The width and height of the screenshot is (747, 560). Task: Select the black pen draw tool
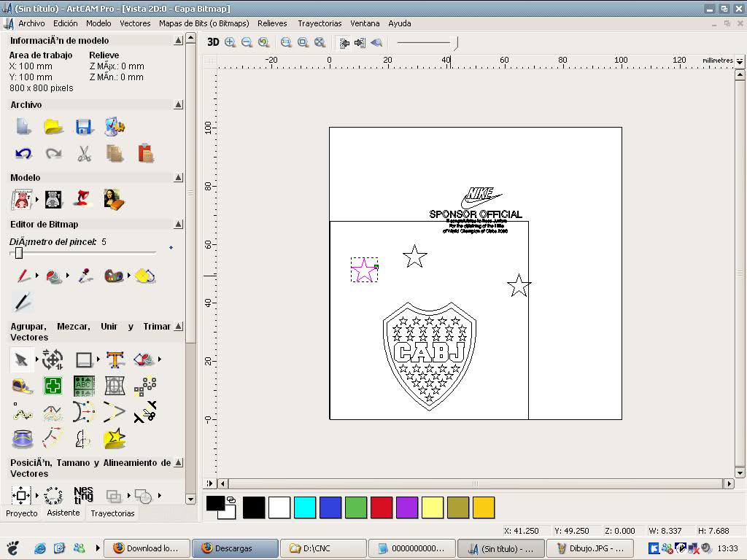(22, 302)
